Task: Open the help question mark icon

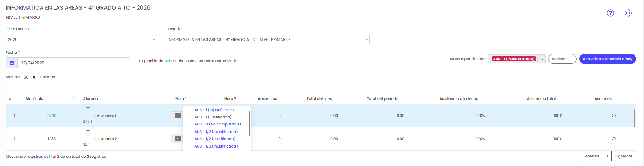Action: [x=611, y=13]
